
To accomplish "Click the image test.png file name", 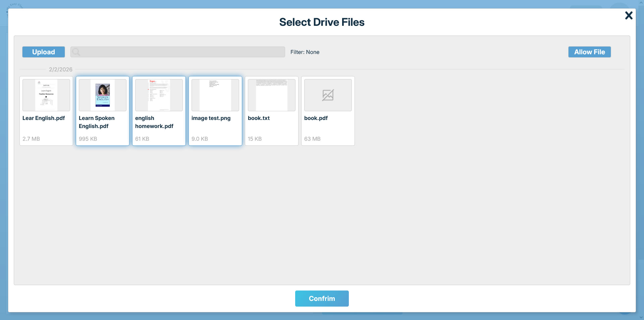I will pyautogui.click(x=211, y=118).
